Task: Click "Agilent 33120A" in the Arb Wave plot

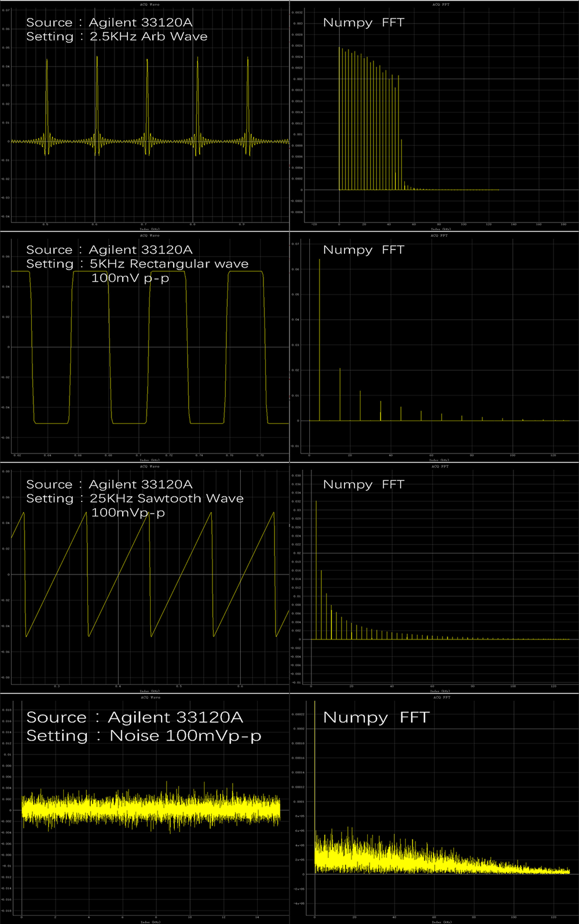Action: [140, 23]
